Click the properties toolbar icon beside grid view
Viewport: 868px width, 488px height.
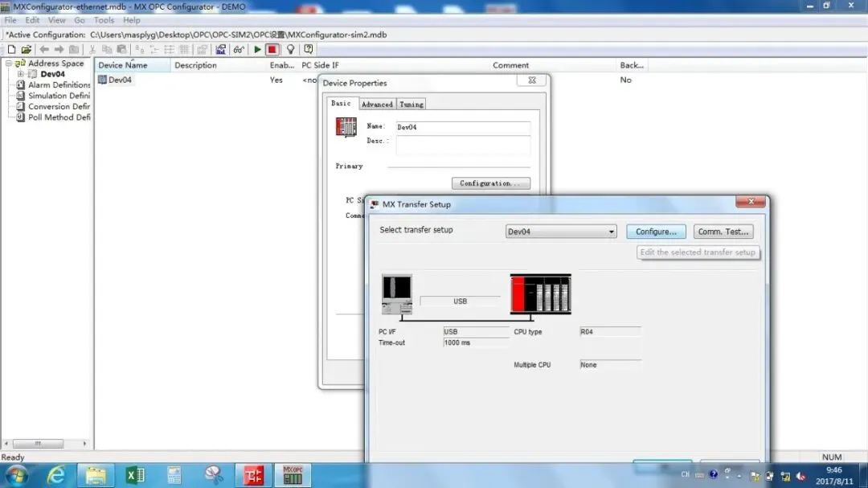tap(202, 49)
